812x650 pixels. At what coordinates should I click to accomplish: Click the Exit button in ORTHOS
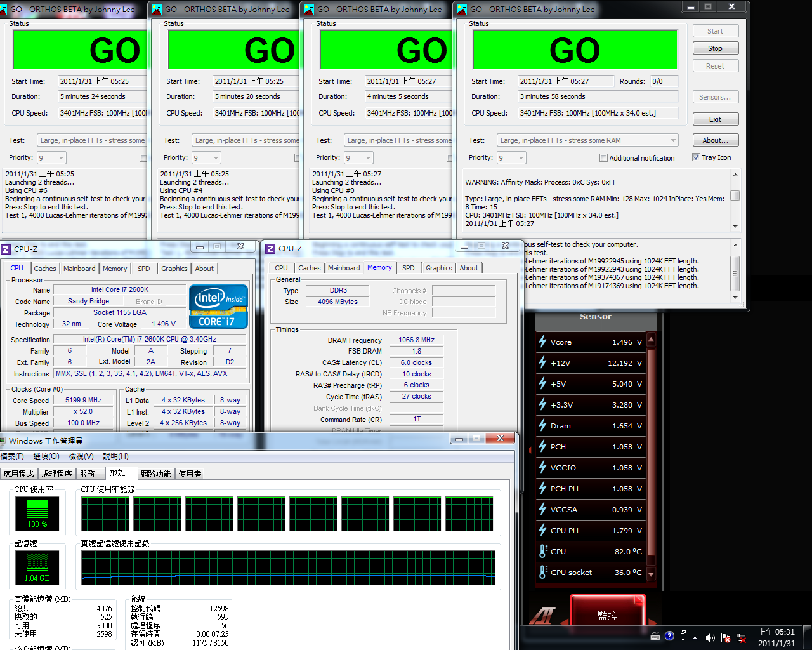pyautogui.click(x=715, y=119)
